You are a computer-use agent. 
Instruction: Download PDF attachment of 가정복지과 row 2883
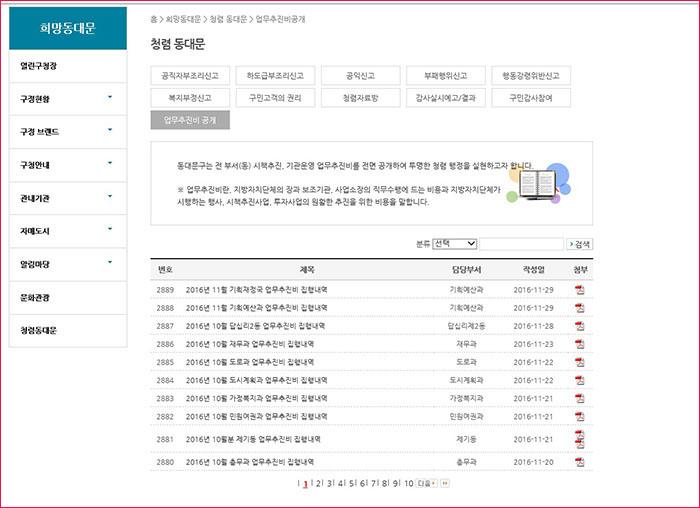[580, 399]
